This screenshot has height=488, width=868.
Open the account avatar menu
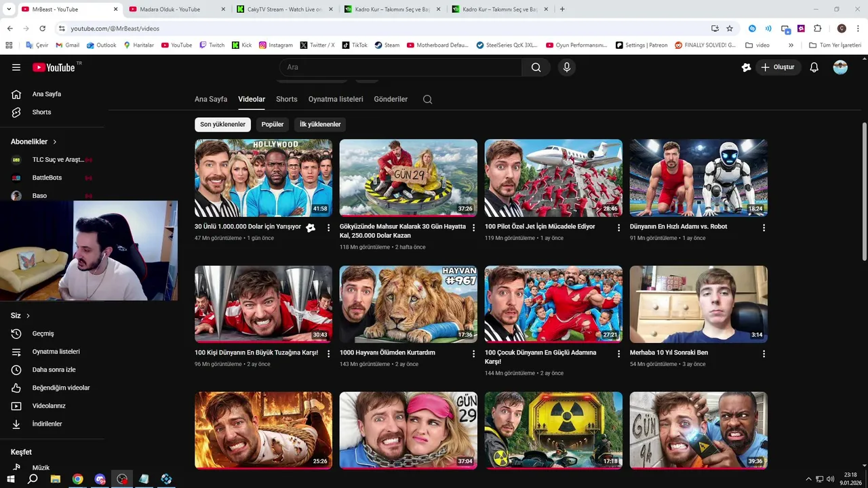tap(840, 67)
